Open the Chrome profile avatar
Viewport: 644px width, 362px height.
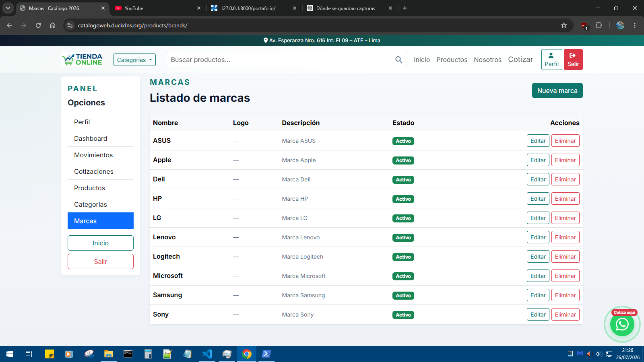(620, 25)
